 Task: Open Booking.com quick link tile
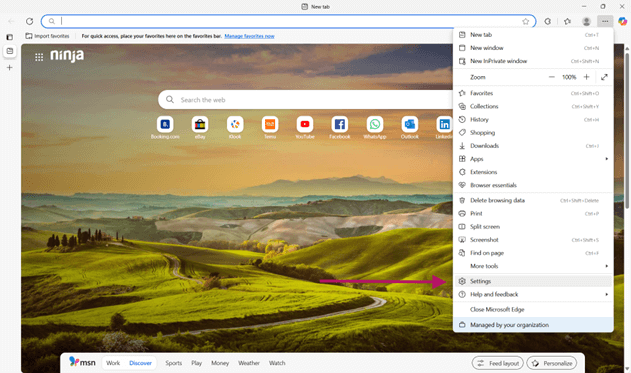165,128
